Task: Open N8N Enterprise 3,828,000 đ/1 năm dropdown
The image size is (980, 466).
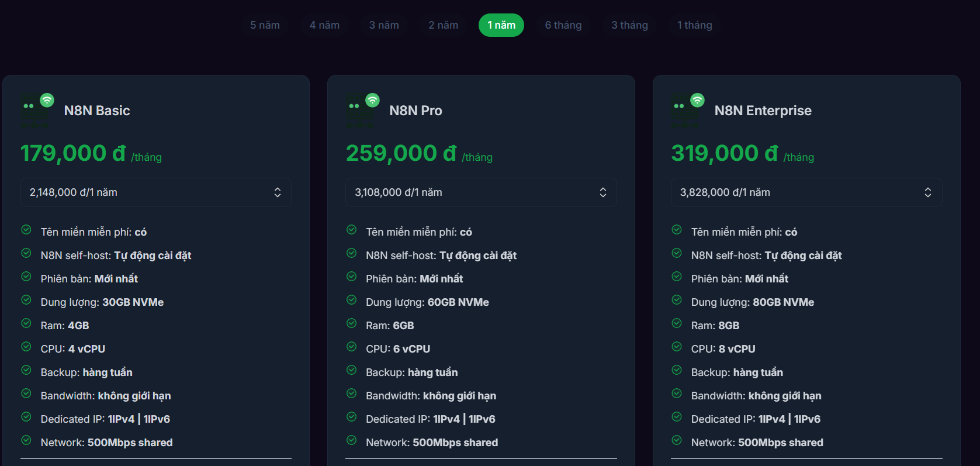Action: pos(806,192)
